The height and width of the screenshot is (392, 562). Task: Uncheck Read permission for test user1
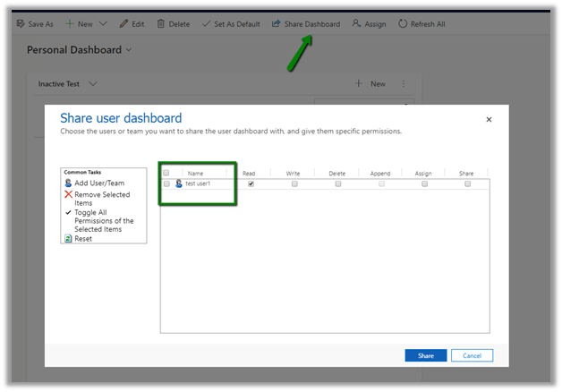pos(251,183)
